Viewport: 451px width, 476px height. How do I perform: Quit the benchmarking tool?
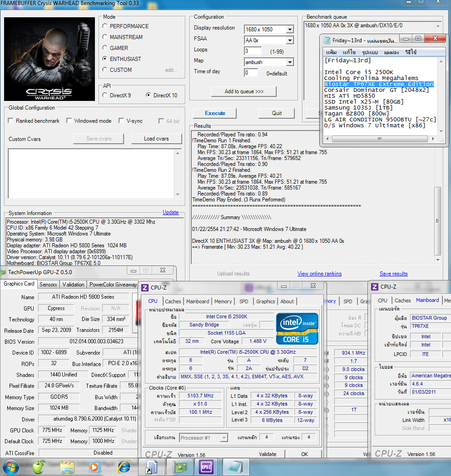pos(276,113)
